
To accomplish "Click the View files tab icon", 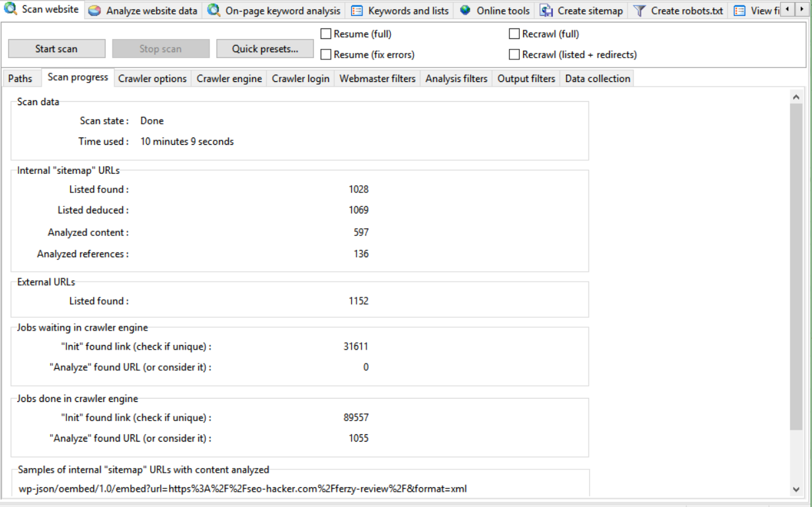I will point(740,11).
